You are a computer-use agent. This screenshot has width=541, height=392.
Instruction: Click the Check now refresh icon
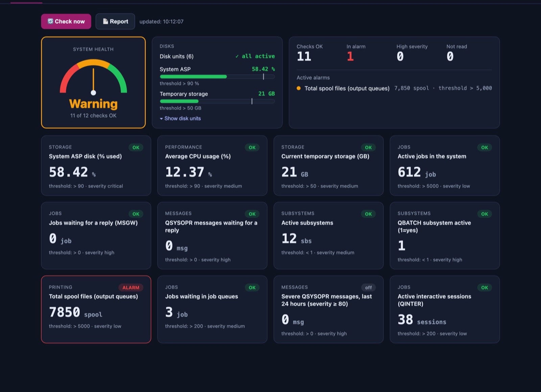50,21
